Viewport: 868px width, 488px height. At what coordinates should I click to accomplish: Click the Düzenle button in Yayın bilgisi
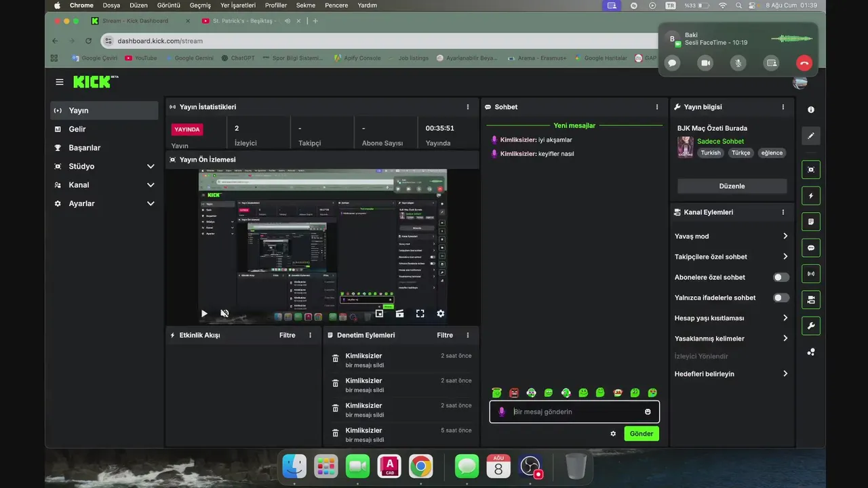coord(732,186)
